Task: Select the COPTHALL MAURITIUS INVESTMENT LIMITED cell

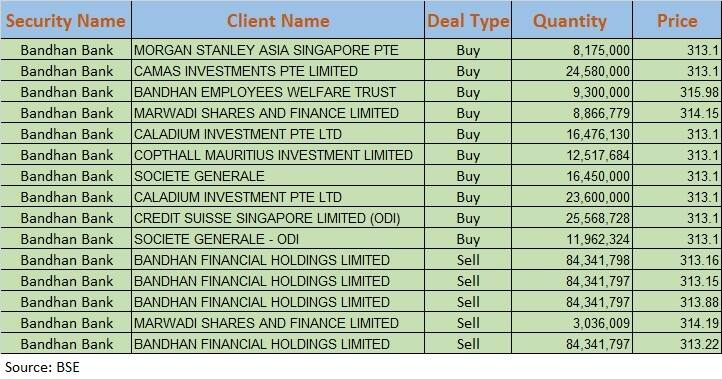Action: [x=278, y=155]
